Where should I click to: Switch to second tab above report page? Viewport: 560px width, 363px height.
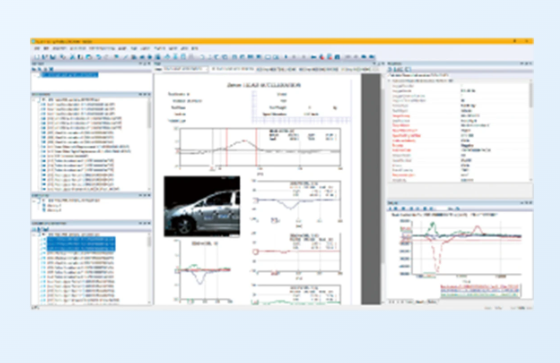tap(276, 69)
